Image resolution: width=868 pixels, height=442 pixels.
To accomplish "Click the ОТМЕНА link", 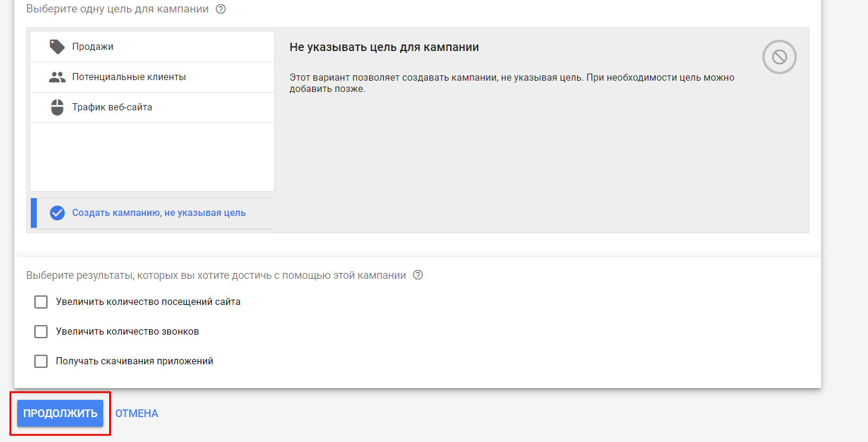I will click(x=136, y=414).
